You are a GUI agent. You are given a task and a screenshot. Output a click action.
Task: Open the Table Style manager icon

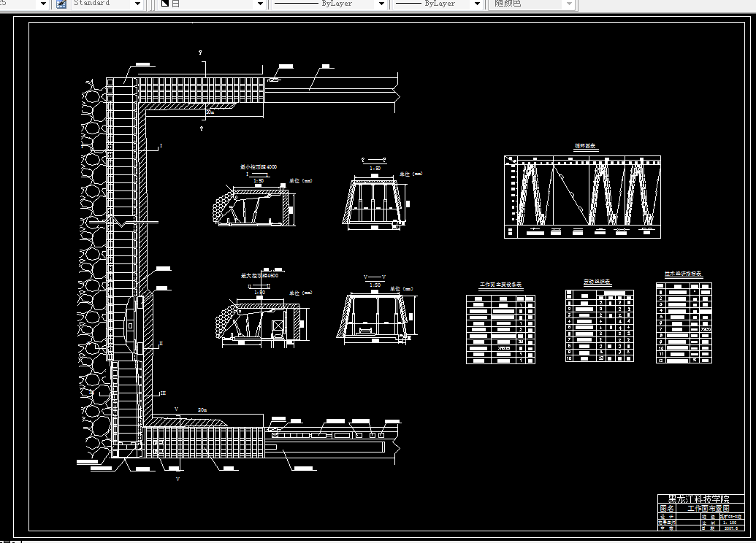[x=61, y=4]
